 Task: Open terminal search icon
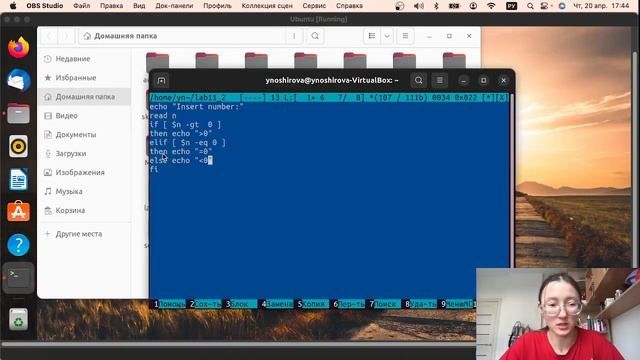click(x=418, y=80)
